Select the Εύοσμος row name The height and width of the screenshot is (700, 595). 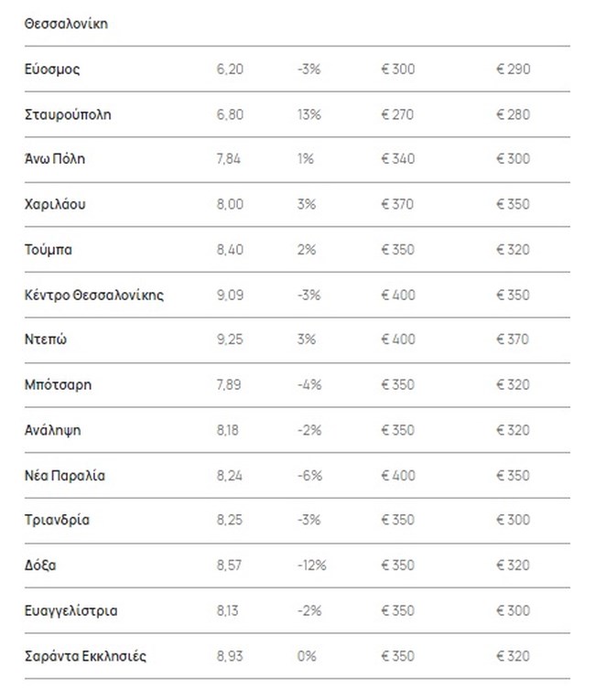pyautogui.click(x=53, y=69)
